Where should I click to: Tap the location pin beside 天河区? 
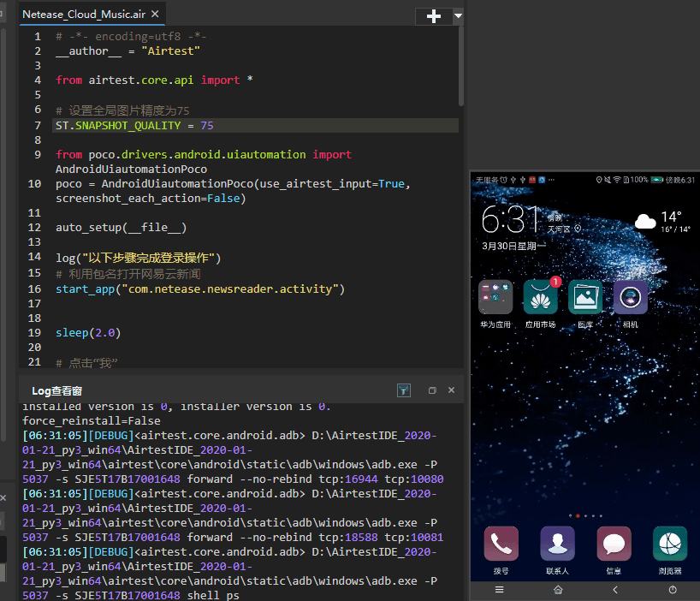pyautogui.click(x=578, y=229)
